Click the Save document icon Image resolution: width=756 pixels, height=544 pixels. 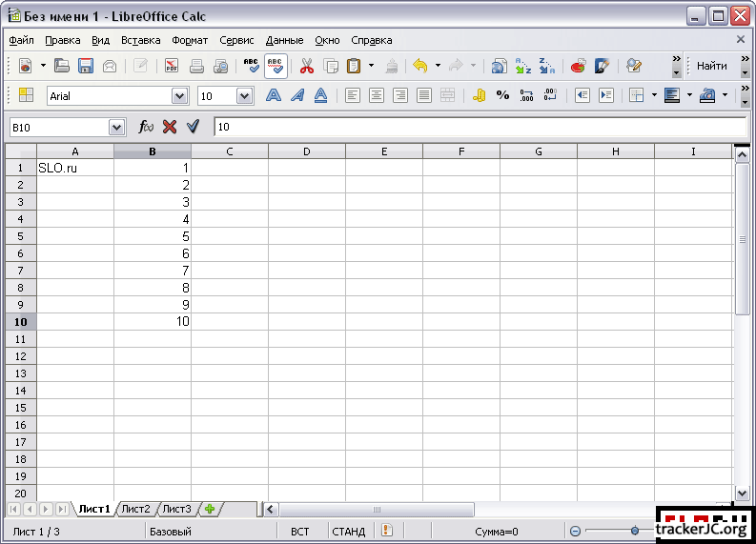tap(86, 66)
